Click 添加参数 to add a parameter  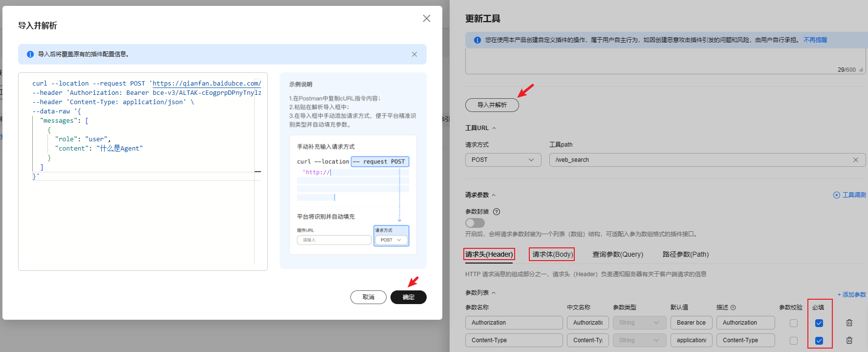click(851, 295)
